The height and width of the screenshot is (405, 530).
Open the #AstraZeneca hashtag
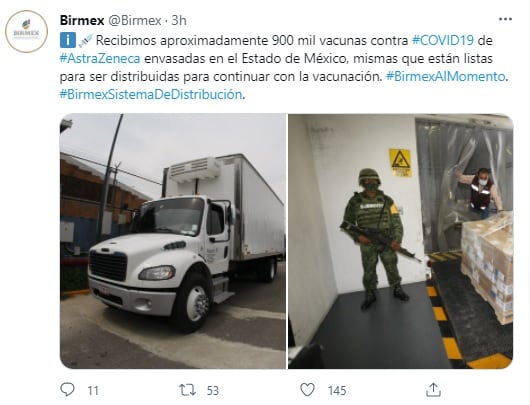click(x=100, y=58)
